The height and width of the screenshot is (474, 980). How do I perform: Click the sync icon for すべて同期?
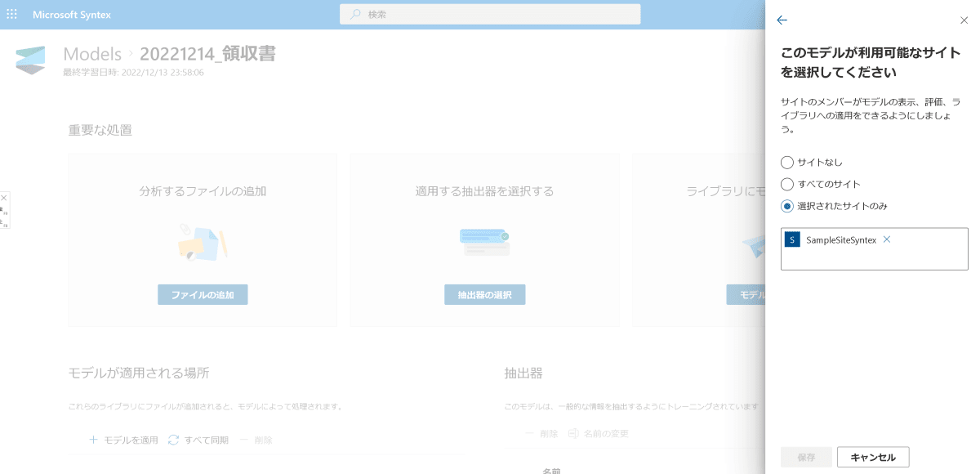[173, 440]
